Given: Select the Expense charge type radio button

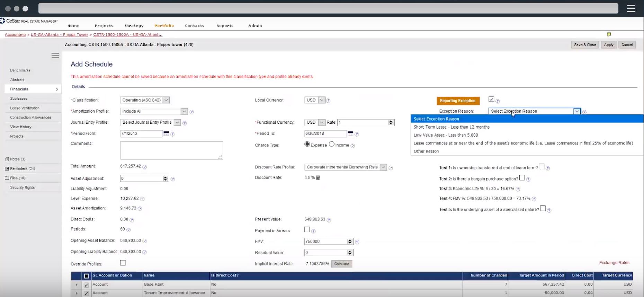Looking at the screenshot, I should (307, 144).
